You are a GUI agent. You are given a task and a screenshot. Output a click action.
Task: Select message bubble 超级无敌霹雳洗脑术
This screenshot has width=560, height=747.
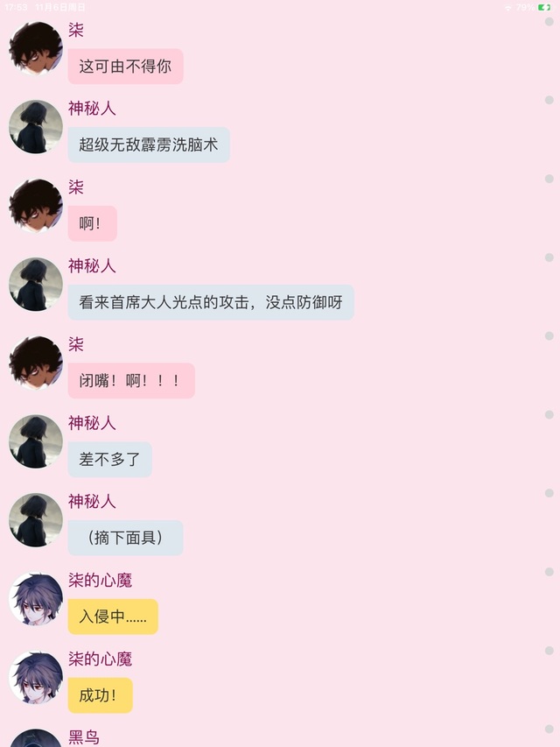click(x=149, y=144)
